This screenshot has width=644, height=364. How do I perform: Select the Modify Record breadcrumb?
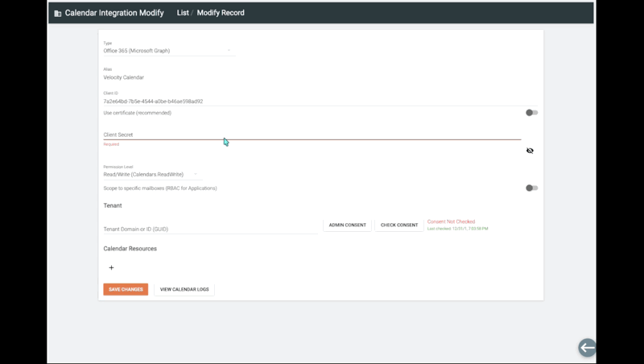click(x=221, y=13)
